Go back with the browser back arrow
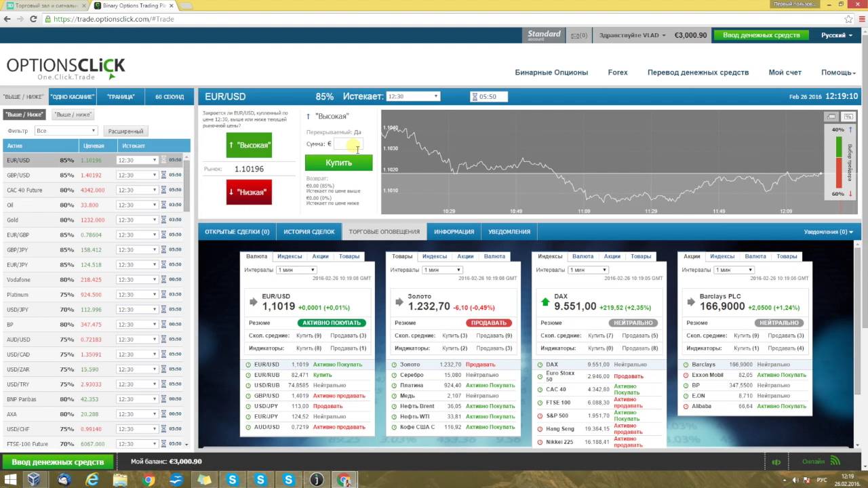The width and height of the screenshot is (868, 488). (x=7, y=19)
